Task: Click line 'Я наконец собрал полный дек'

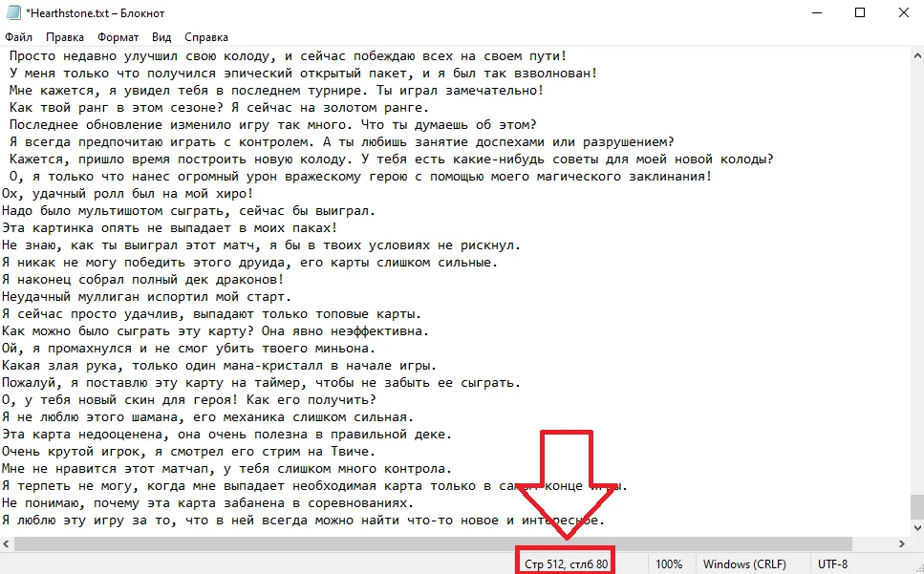Action: (x=142, y=280)
